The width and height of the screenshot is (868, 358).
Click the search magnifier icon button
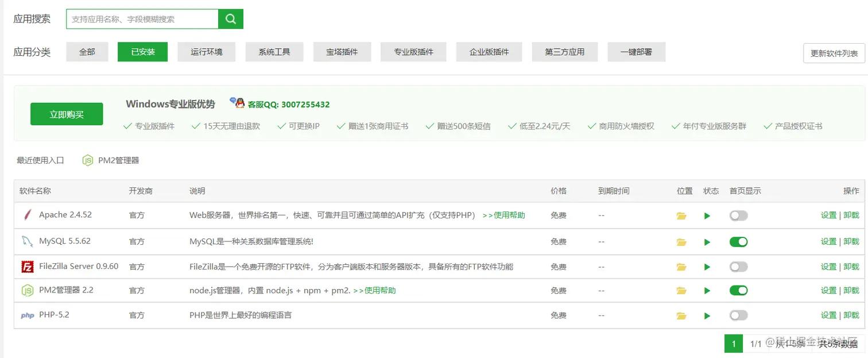[231, 19]
